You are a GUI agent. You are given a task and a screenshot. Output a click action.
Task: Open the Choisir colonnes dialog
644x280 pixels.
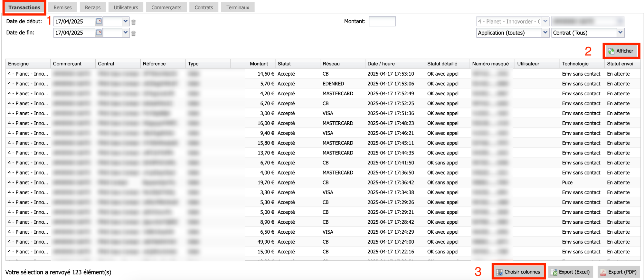[518, 272]
